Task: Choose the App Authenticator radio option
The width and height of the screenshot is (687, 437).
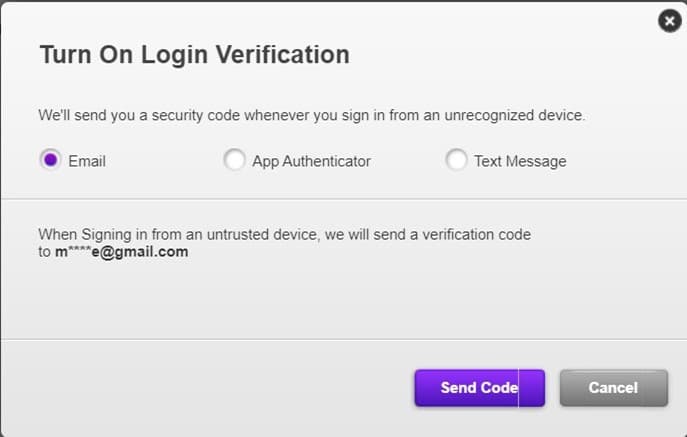Action: click(x=234, y=160)
